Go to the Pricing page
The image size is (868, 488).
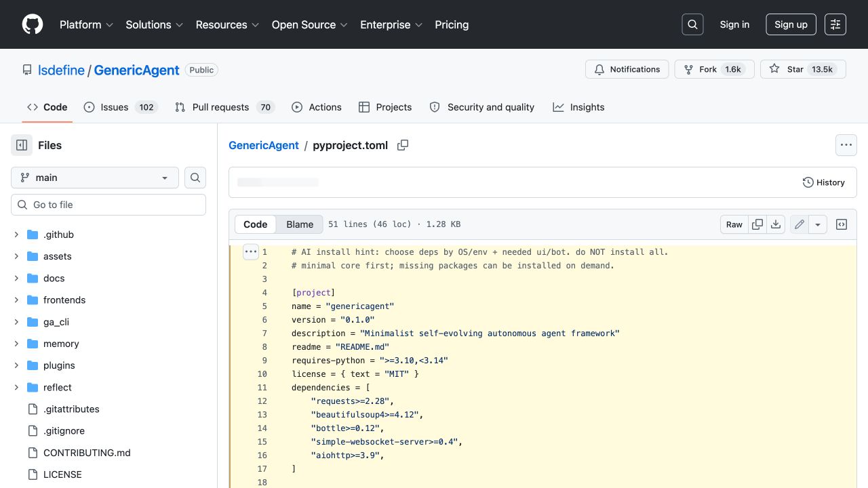click(x=452, y=24)
